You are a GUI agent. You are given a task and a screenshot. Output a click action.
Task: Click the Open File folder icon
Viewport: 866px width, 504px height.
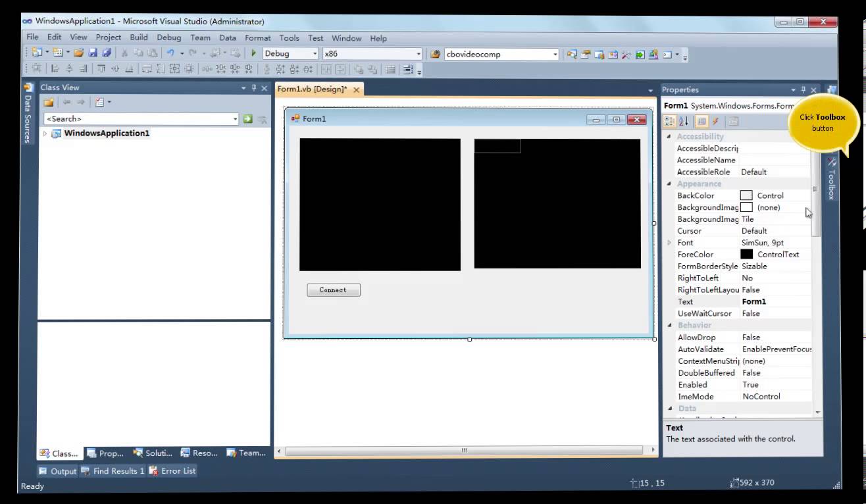[79, 53]
